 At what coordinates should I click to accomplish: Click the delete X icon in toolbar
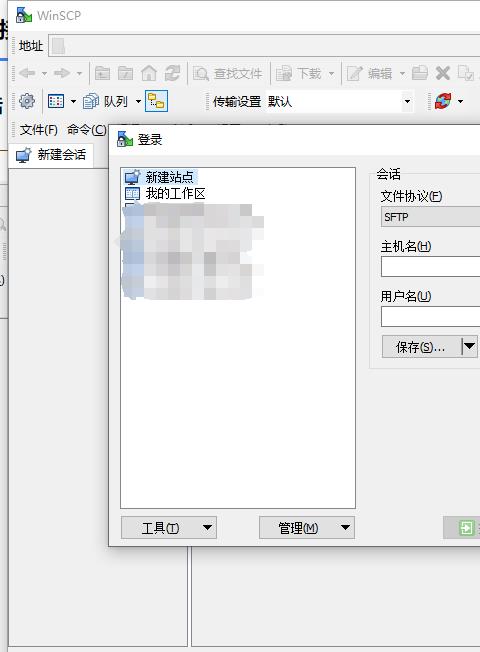pyautogui.click(x=443, y=73)
